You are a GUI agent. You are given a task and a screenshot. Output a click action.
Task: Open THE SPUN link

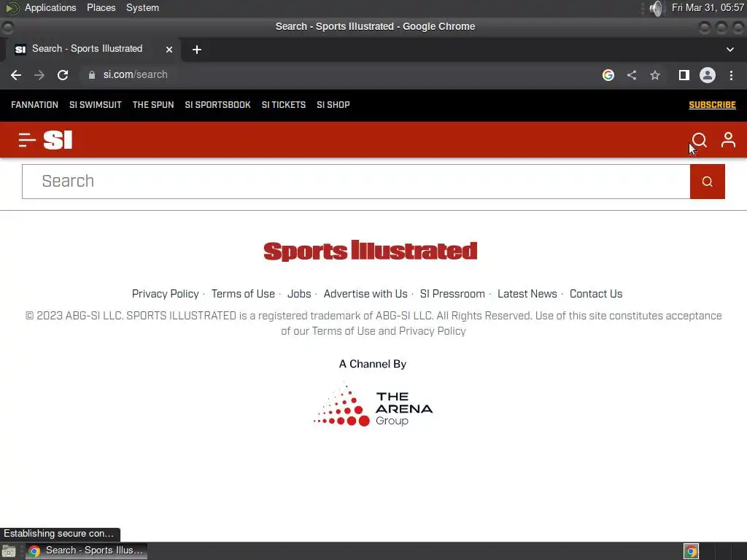(153, 105)
